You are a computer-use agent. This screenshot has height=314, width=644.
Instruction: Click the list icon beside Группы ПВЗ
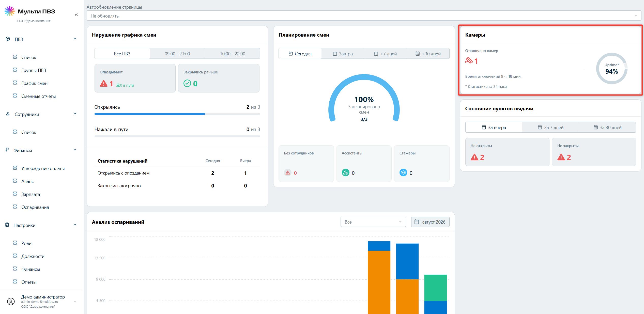[x=15, y=70]
